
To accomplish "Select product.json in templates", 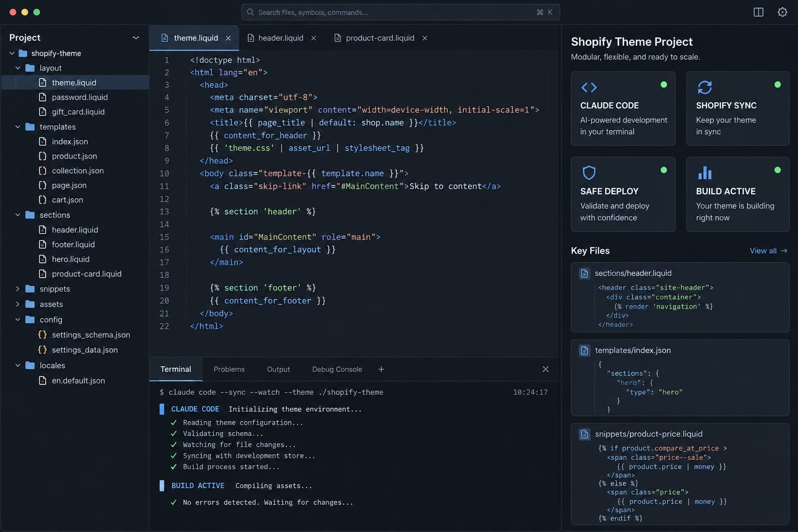I will (75, 156).
